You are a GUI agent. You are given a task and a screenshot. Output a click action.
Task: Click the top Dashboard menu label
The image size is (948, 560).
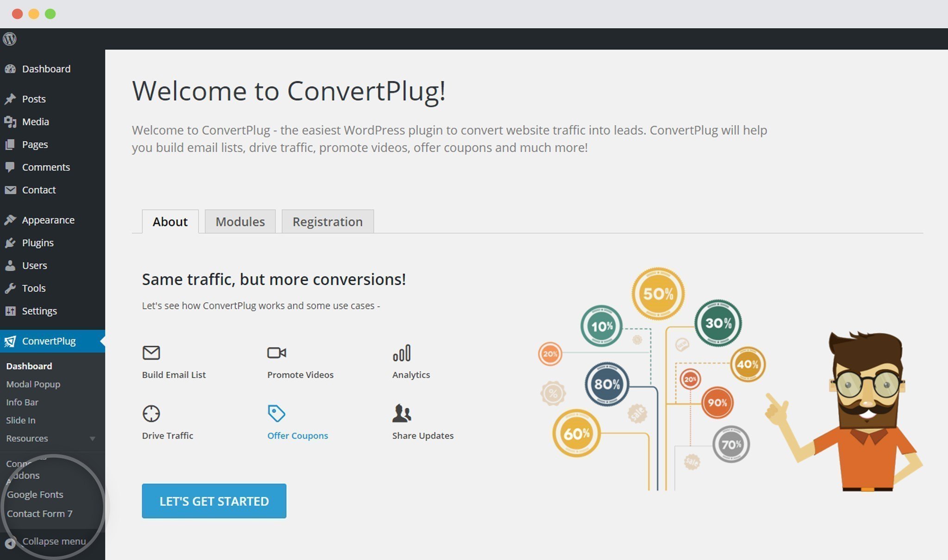[x=46, y=69]
